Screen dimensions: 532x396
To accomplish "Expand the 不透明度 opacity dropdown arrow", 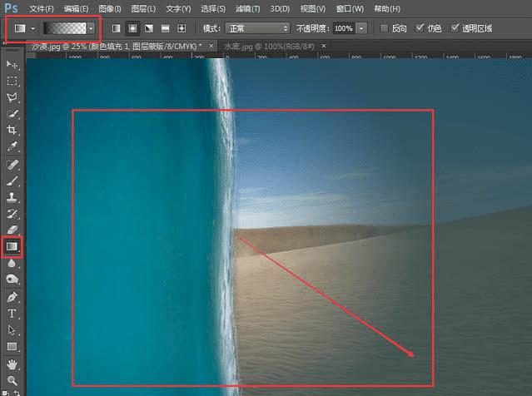I will pyautogui.click(x=361, y=28).
